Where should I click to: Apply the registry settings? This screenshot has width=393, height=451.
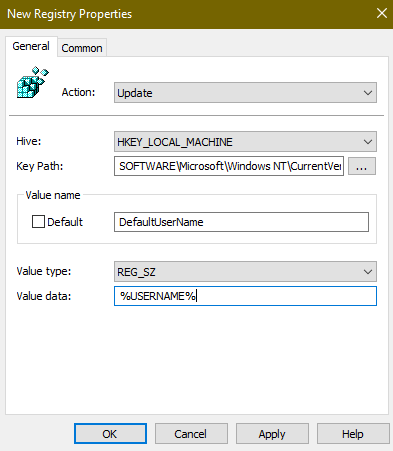272,434
